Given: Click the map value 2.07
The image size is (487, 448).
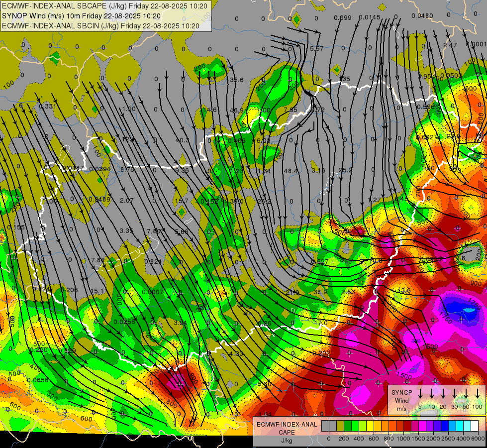Looking at the screenshot, I should [x=127, y=200].
